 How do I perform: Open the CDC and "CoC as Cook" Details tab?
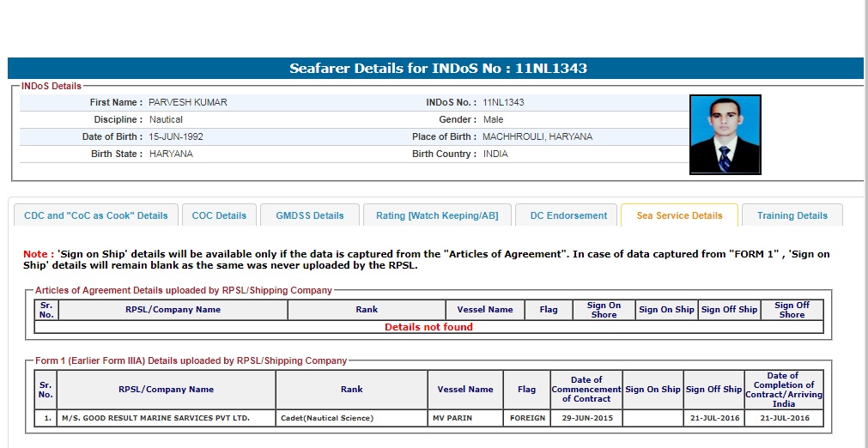(95, 215)
